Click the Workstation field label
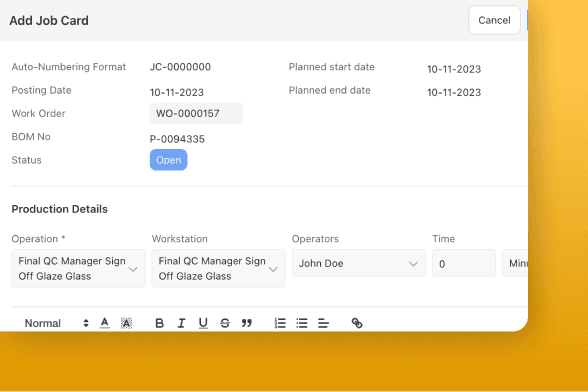This screenshot has height=392, width=588. 179,239
